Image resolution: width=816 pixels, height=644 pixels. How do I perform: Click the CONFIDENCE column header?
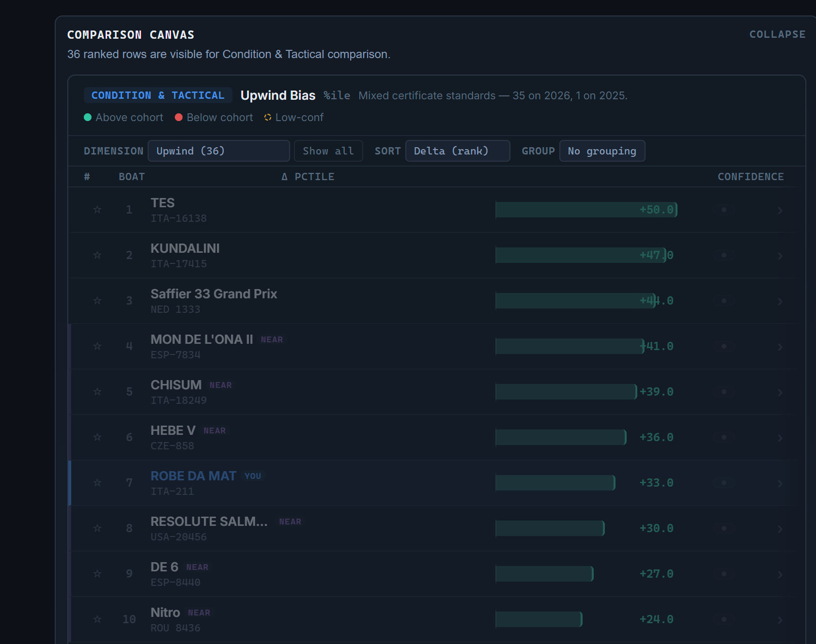tap(751, 177)
